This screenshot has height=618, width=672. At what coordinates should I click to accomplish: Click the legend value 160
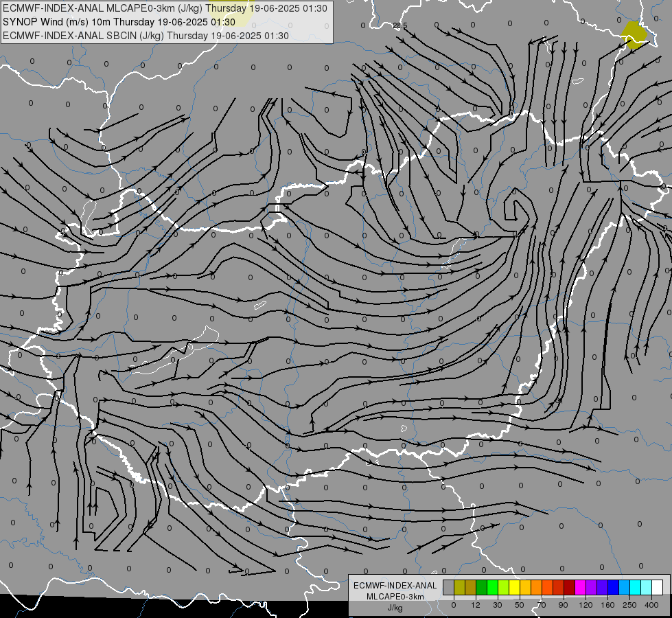click(x=607, y=605)
